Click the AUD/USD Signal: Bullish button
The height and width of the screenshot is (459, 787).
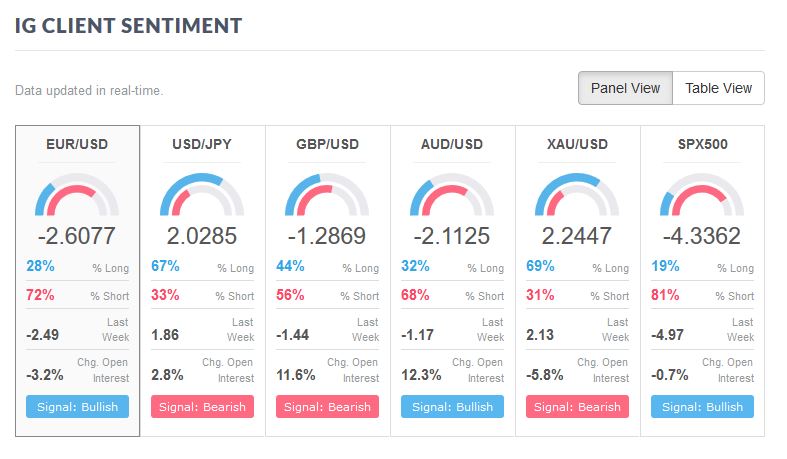(x=452, y=407)
